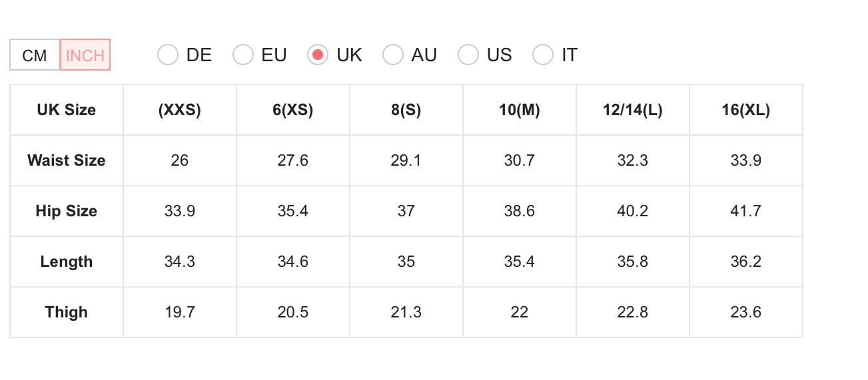
Task: Click the Length row label
Action: coord(67,262)
